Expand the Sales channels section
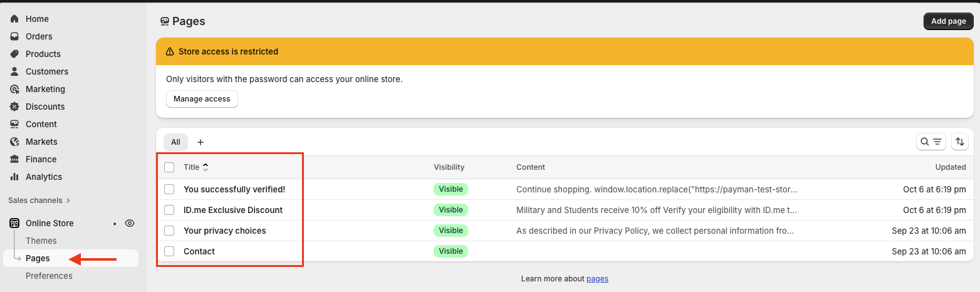The height and width of the screenshot is (292, 980). point(39,201)
